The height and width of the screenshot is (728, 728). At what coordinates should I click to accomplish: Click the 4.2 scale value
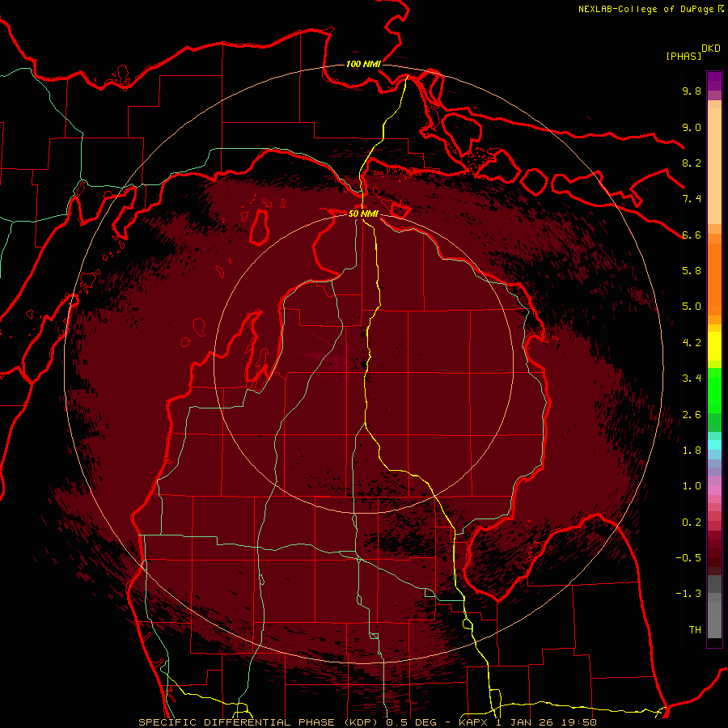click(x=692, y=343)
